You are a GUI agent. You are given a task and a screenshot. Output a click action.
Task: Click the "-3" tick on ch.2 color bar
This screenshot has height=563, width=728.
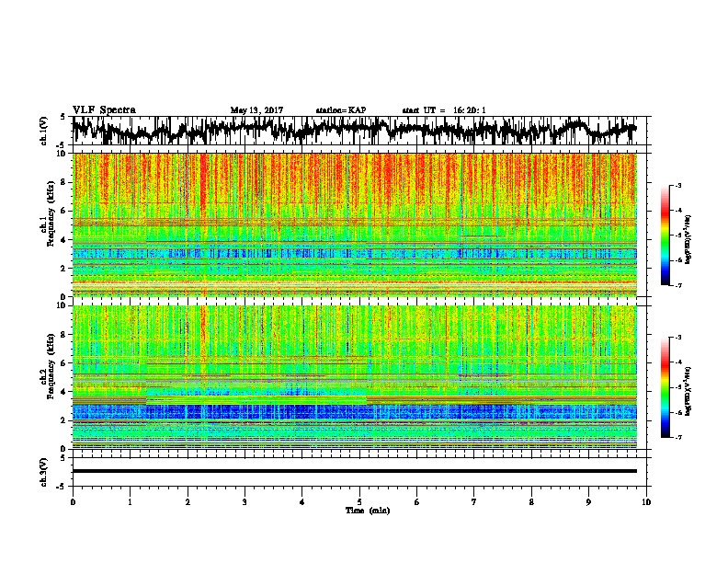coord(678,338)
